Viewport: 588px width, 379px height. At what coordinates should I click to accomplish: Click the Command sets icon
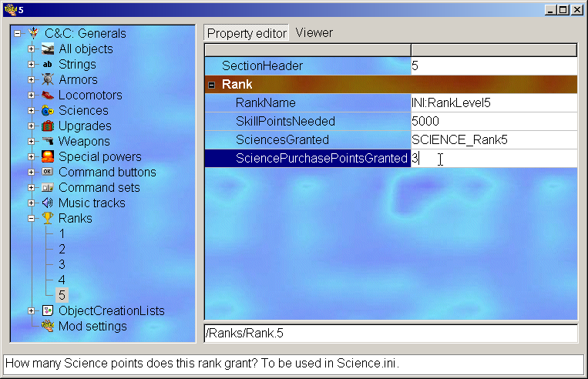tap(48, 187)
